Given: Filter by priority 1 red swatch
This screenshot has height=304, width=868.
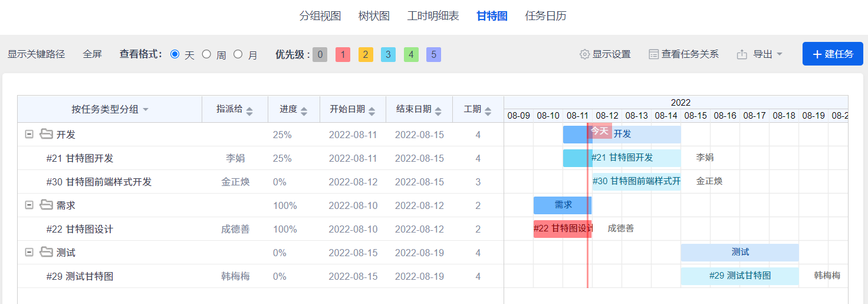Looking at the screenshot, I should tap(343, 55).
